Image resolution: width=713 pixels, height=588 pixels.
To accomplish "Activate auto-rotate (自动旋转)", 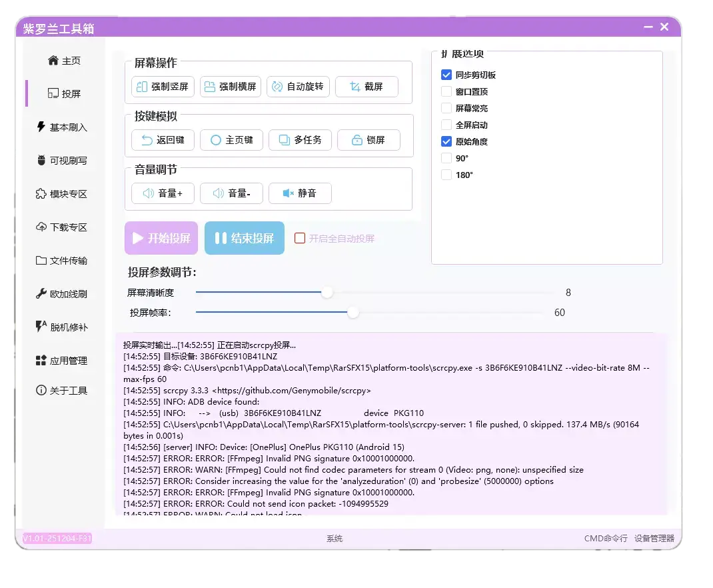I will [x=298, y=86].
